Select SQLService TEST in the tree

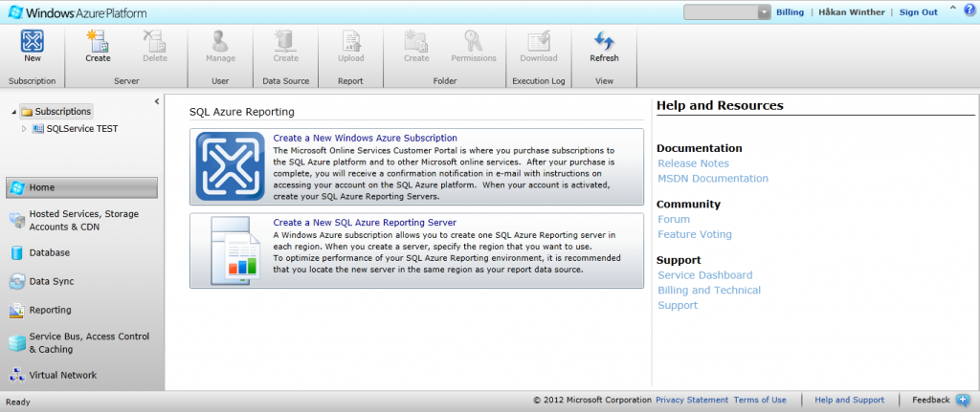pyautogui.click(x=82, y=129)
